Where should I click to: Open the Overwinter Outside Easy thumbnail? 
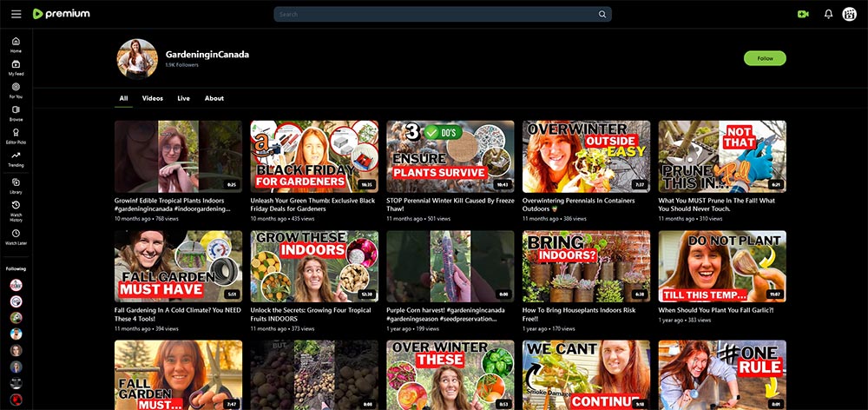586,156
